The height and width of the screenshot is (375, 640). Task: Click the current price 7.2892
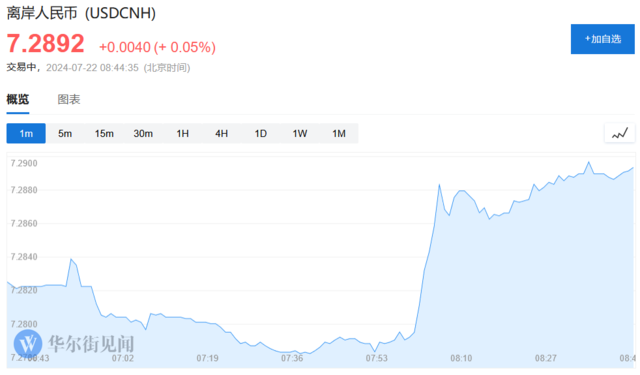point(45,43)
